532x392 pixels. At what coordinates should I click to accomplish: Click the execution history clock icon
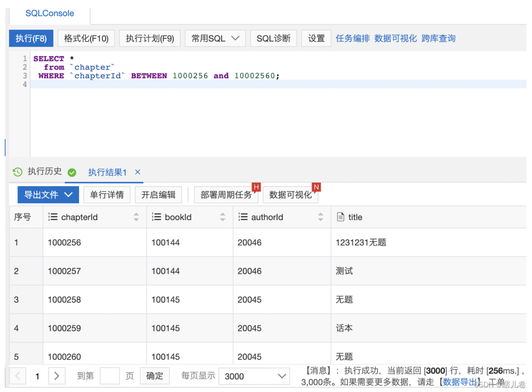click(x=17, y=172)
